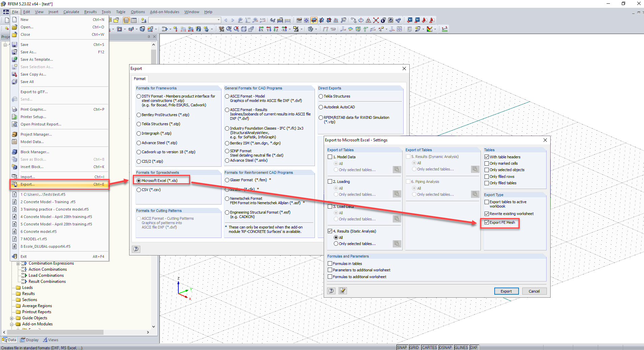This screenshot has width=644, height=350.
Task: Choose Export... in File menu
Action: coord(59,184)
